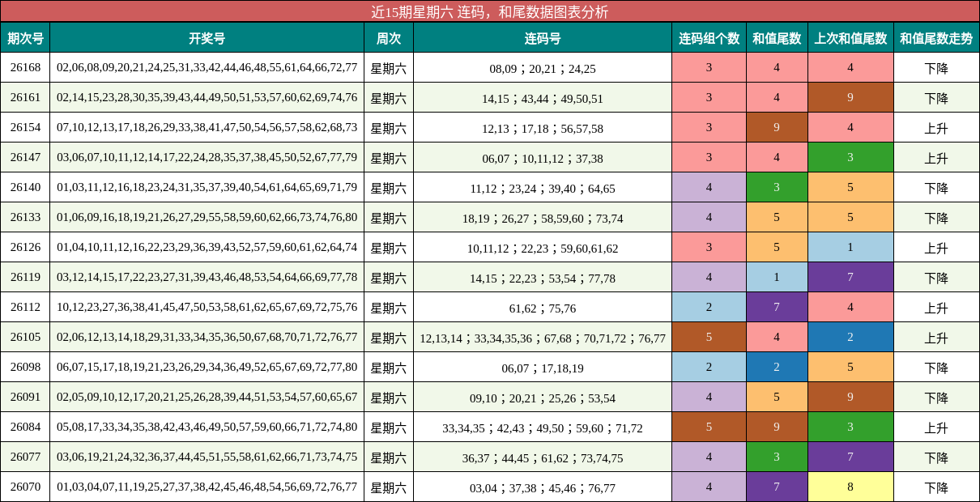
Task: Select the 周次 column header
Action: click(x=389, y=38)
